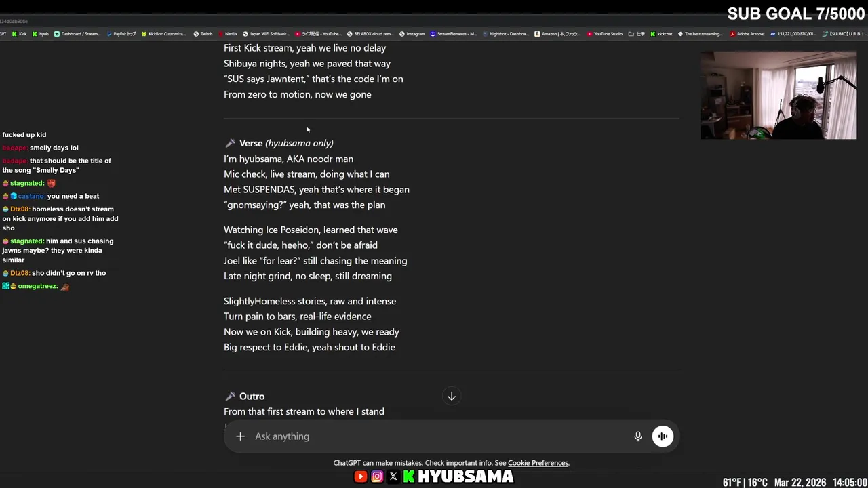868x488 pixels.
Task: Click the line 'Big respect to Eddie, yeah shout to Eddie'
Action: (x=309, y=347)
